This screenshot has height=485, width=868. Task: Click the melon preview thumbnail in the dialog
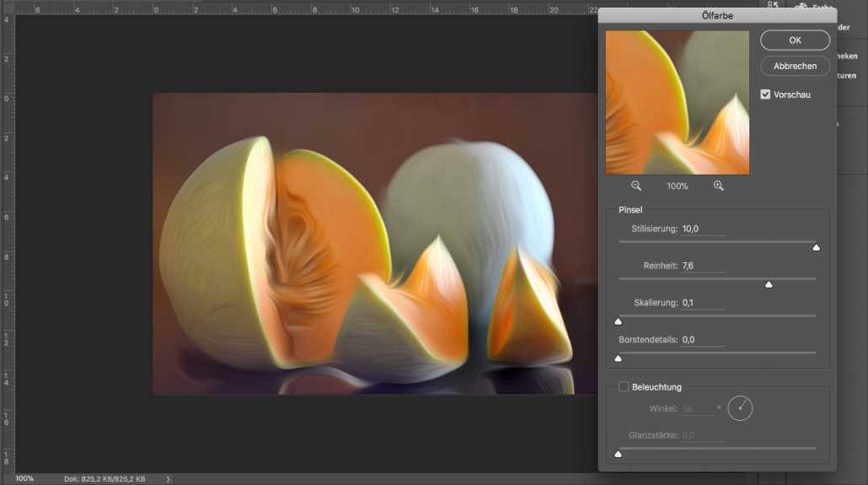tap(677, 103)
